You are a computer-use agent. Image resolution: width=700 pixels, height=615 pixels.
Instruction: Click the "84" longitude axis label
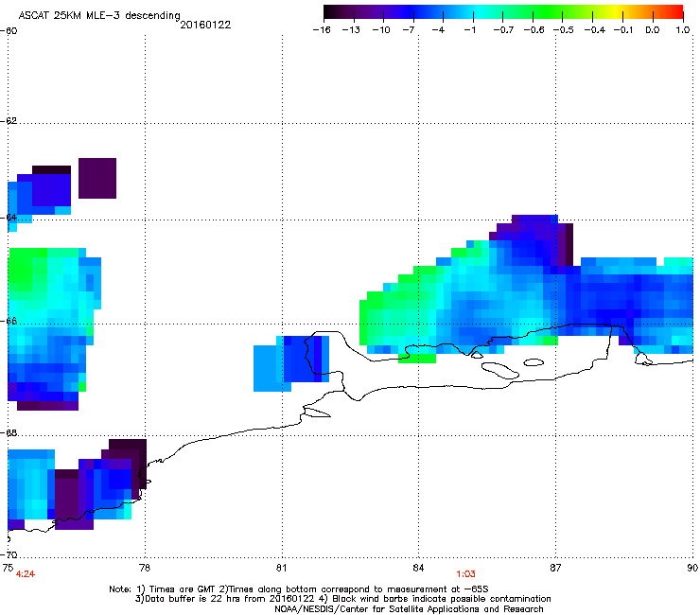pos(418,567)
